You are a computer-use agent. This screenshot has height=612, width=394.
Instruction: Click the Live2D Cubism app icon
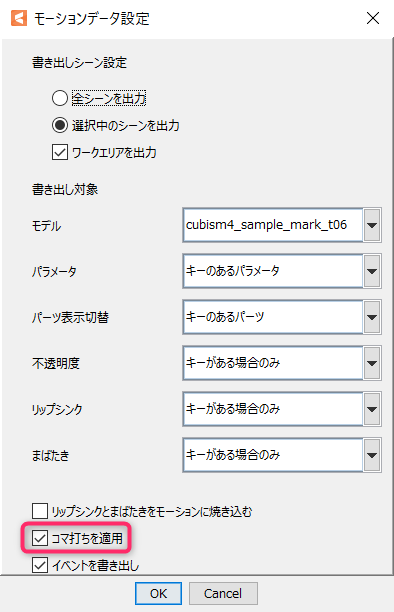[19, 18]
